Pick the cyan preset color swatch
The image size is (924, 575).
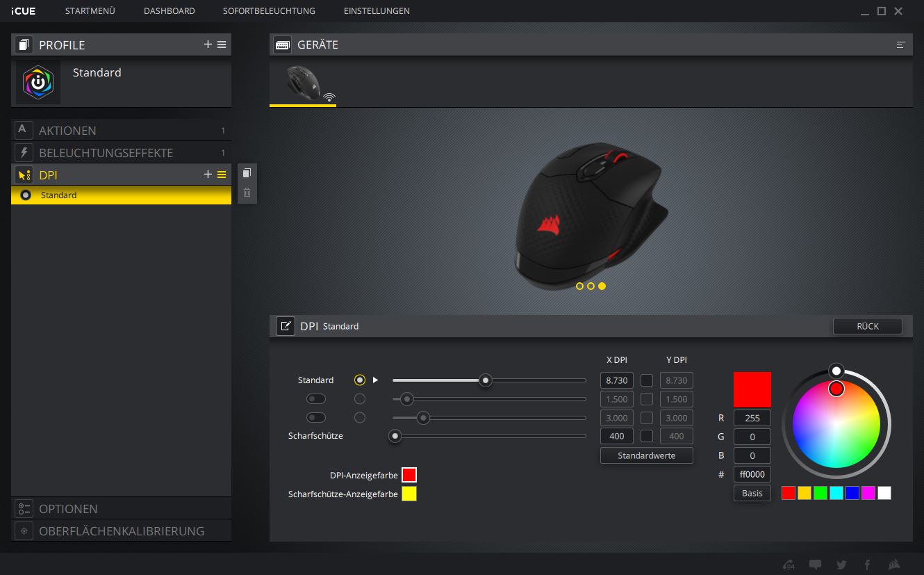tap(836, 493)
